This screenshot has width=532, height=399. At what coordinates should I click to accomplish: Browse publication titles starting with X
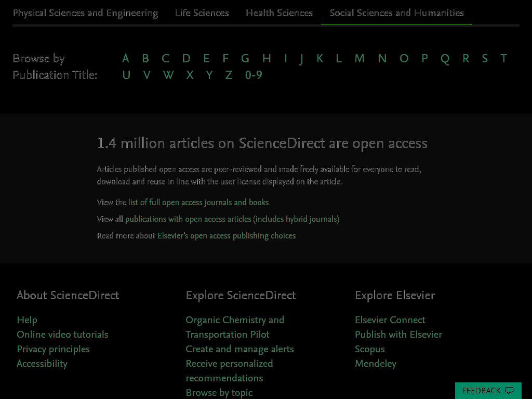[x=190, y=75]
